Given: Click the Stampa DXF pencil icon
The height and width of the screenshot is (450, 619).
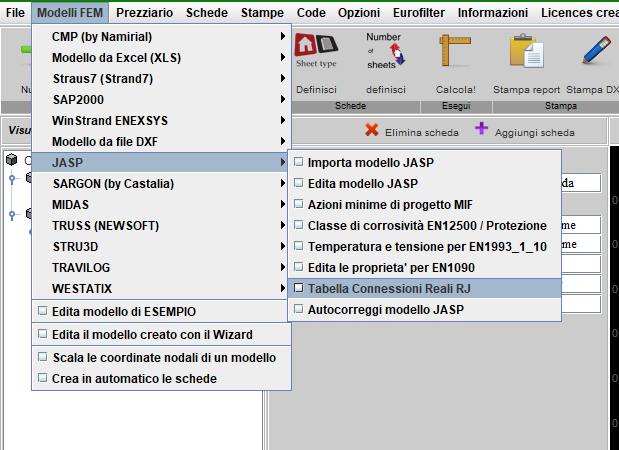Looking at the screenshot, I should 596,51.
